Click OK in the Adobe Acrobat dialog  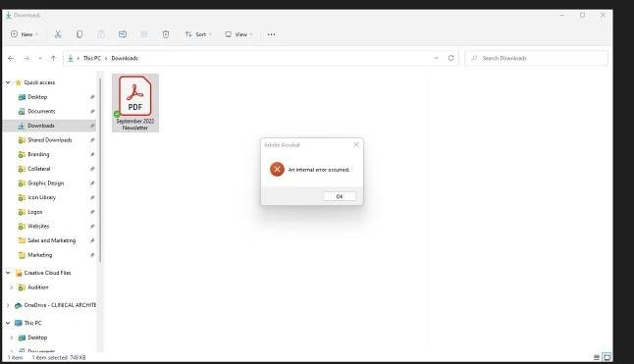pyautogui.click(x=340, y=196)
